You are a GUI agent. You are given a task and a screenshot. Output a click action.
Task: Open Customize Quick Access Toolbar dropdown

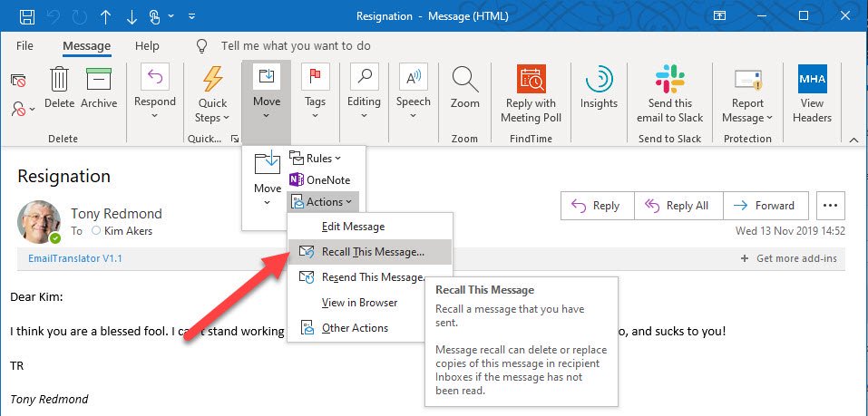191,16
